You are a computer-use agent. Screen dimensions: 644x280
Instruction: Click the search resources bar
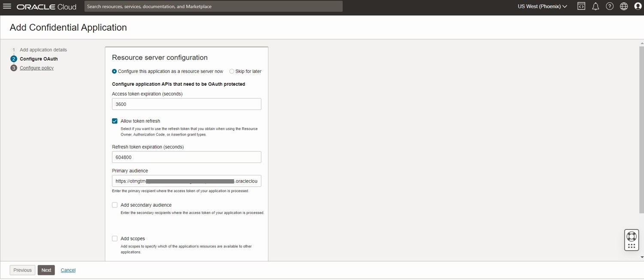click(x=213, y=6)
